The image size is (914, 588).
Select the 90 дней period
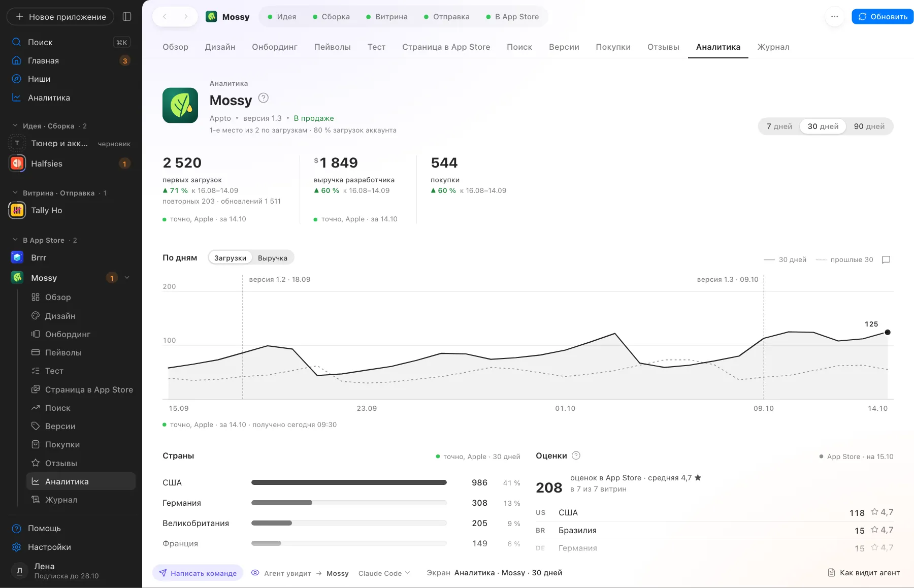click(869, 126)
